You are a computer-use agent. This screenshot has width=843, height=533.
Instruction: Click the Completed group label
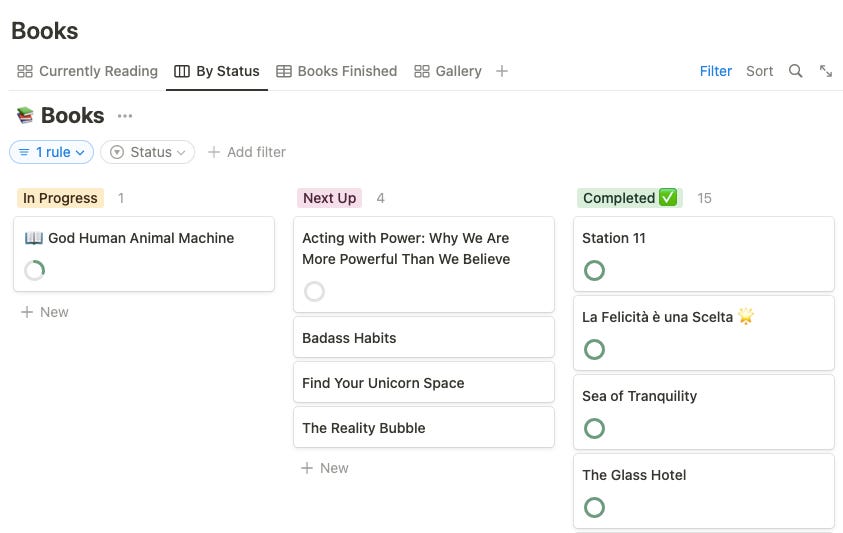(x=630, y=198)
